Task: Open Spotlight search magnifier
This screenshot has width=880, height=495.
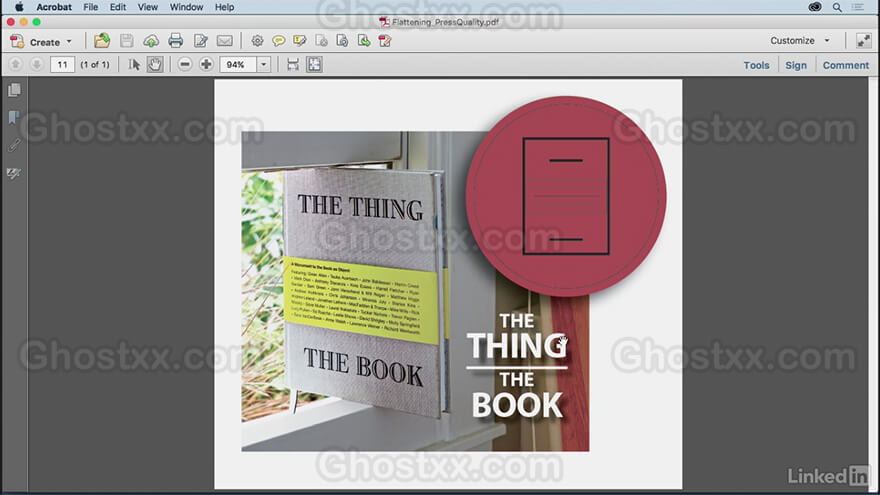Action: click(x=837, y=7)
